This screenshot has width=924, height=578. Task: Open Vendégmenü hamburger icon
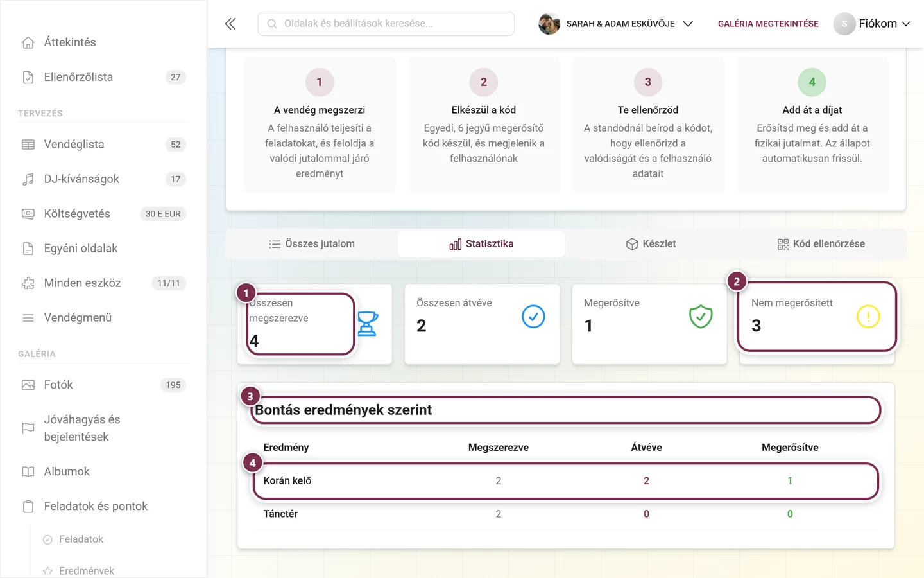[28, 318]
